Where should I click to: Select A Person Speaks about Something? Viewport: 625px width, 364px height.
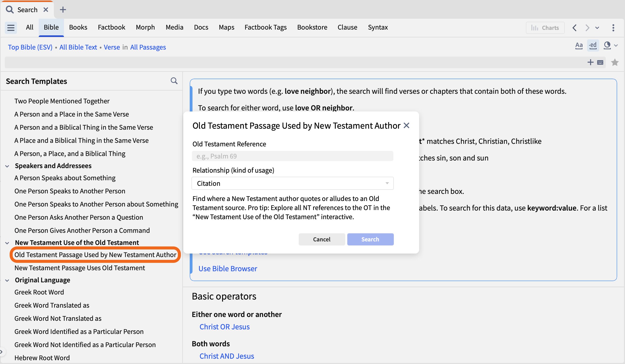click(65, 178)
